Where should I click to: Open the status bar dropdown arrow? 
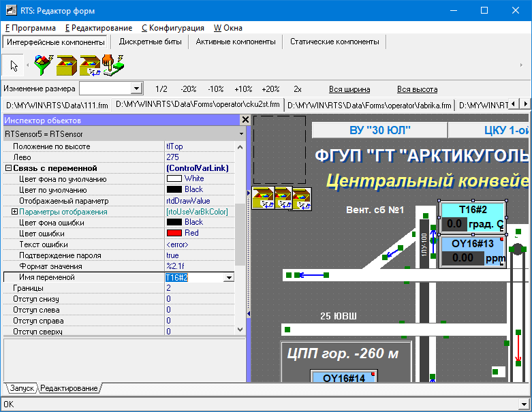point(525,405)
